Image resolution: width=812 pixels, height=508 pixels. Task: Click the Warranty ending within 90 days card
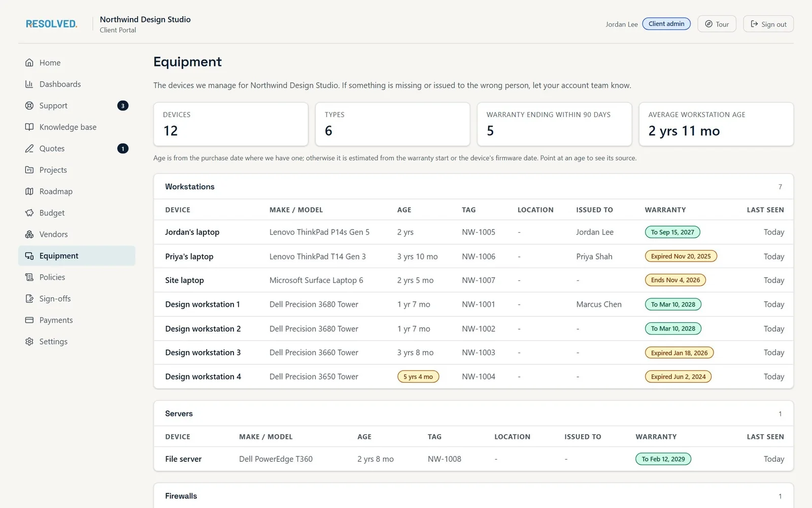(x=554, y=124)
